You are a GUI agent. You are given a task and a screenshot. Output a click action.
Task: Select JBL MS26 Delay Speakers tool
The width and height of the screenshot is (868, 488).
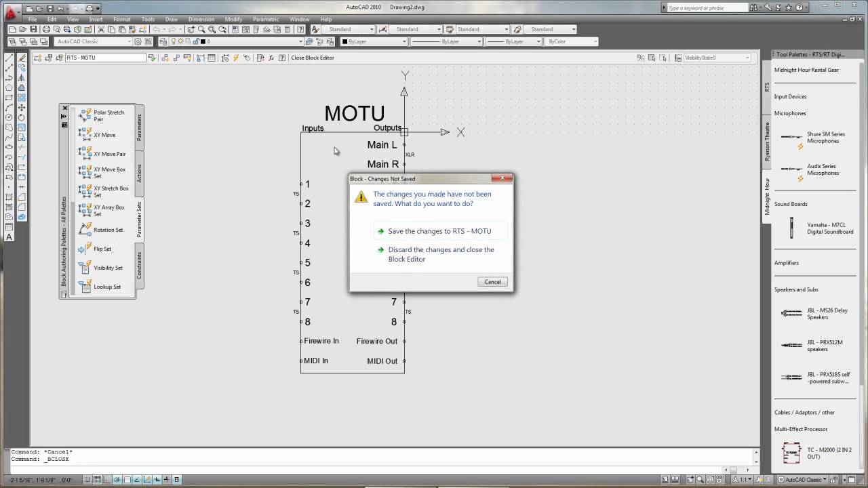815,313
